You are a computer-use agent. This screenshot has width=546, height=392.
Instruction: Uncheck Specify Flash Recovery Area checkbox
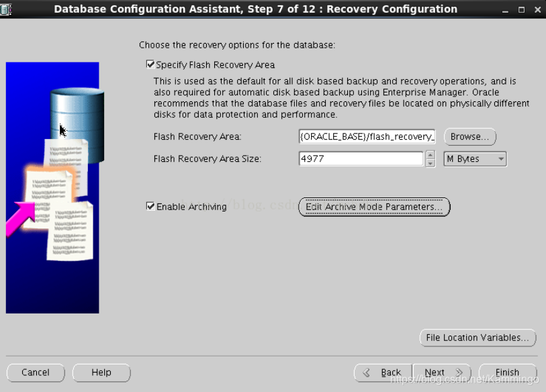(x=150, y=64)
